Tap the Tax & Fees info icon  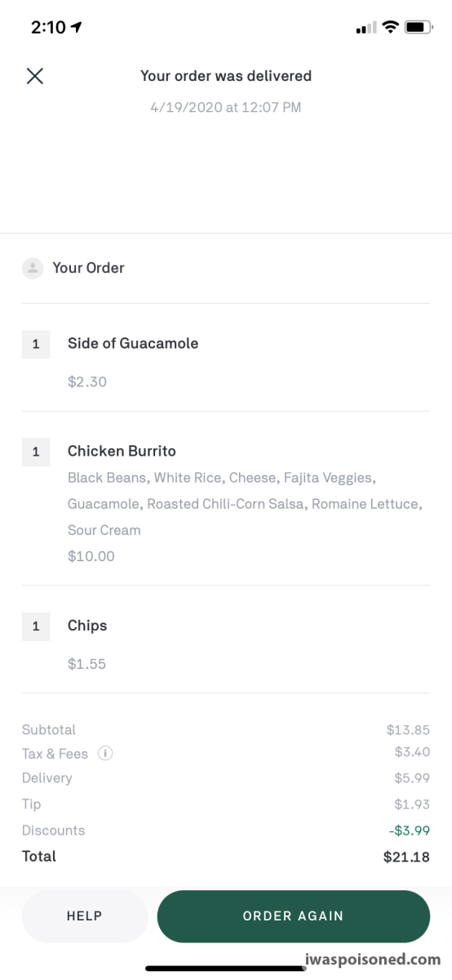[x=105, y=753]
